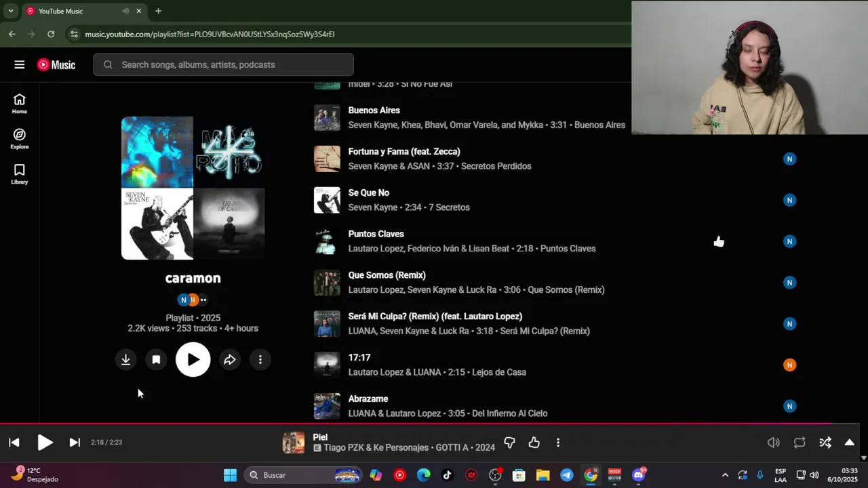Share the caramon playlist
868x488 pixels.
229,360
